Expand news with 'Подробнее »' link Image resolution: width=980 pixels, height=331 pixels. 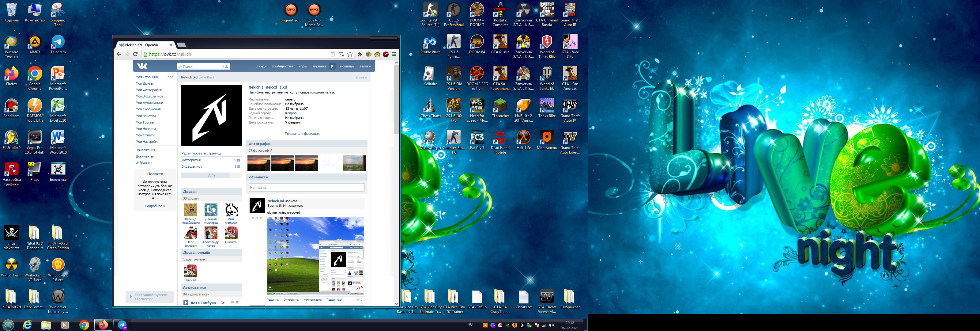click(x=155, y=206)
